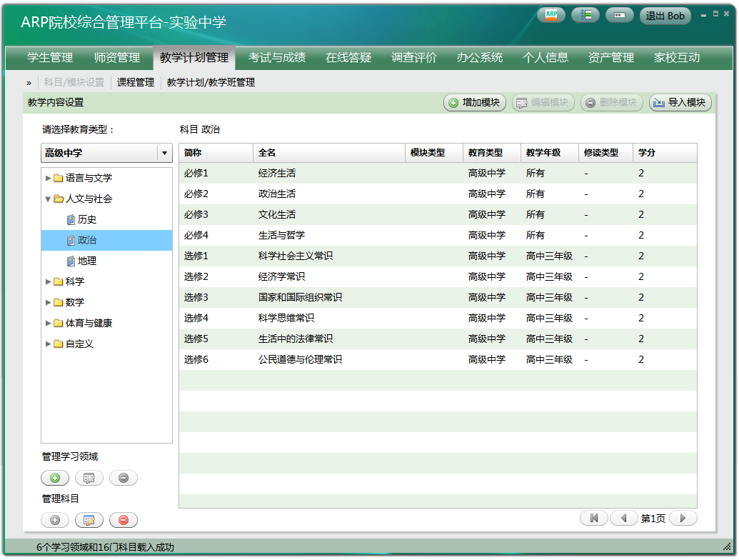Select the 科学思维常识 module row
The image size is (739, 560).
[x=438, y=319]
